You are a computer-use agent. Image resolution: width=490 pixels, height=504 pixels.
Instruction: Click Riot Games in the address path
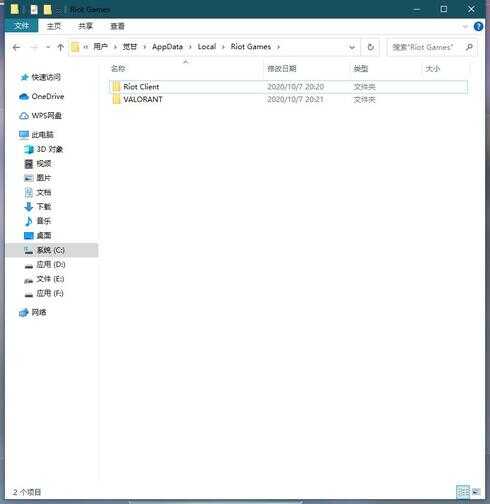click(x=251, y=47)
